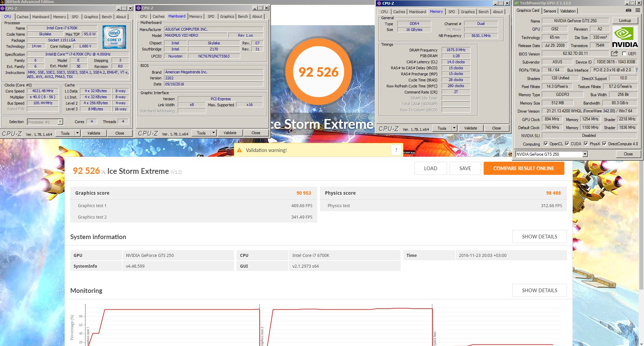The image size is (644, 346).
Task: Click the Intel Core i7 logo in CPU-Z
Action: coord(114,37)
